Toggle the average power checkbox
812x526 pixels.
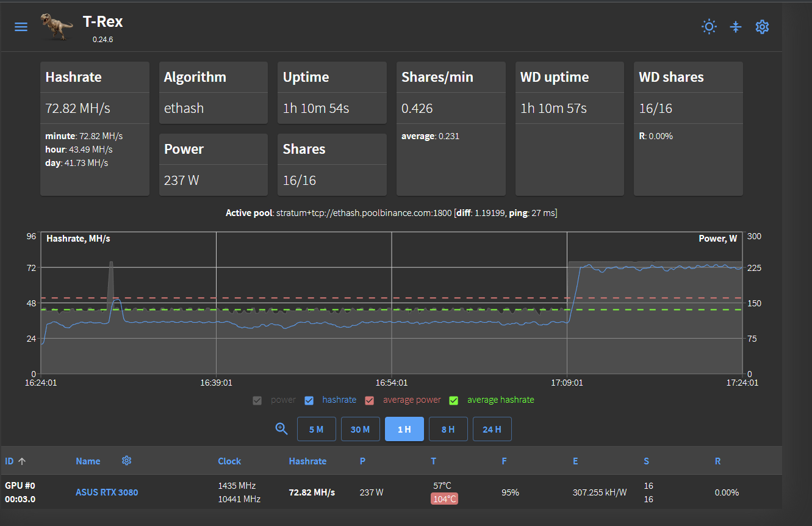[x=369, y=400]
